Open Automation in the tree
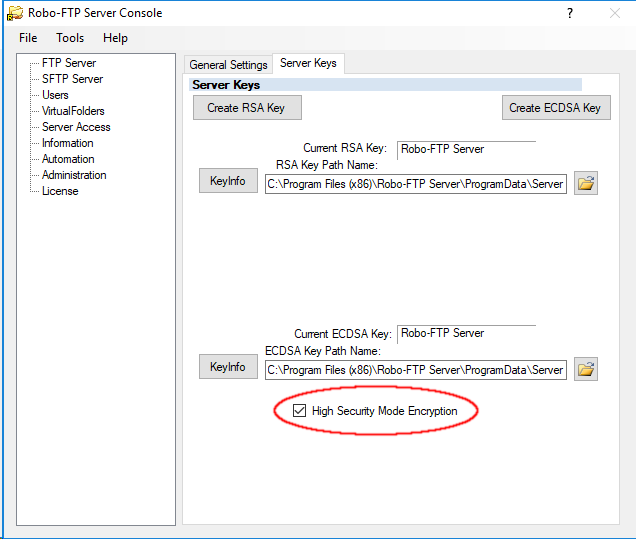Image resolution: width=636 pixels, height=539 pixels. tap(68, 159)
